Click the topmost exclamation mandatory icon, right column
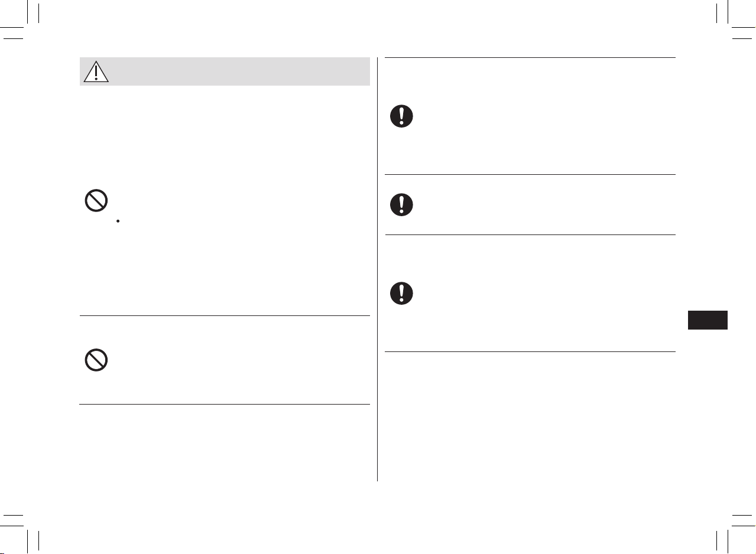The width and height of the screenshot is (756, 554). 401,116
